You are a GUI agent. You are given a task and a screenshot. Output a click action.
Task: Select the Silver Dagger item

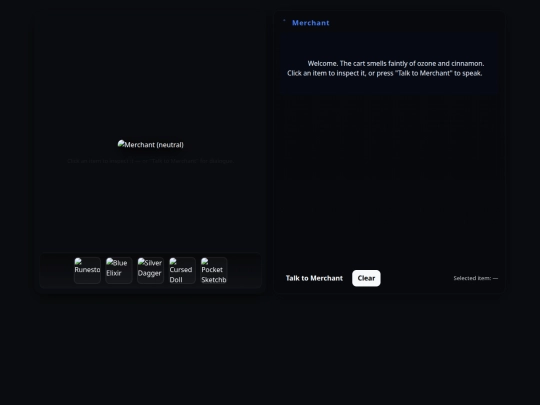(150, 270)
